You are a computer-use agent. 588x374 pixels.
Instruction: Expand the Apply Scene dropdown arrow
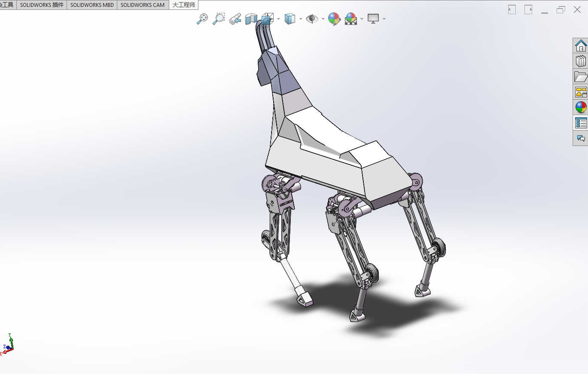tap(362, 19)
